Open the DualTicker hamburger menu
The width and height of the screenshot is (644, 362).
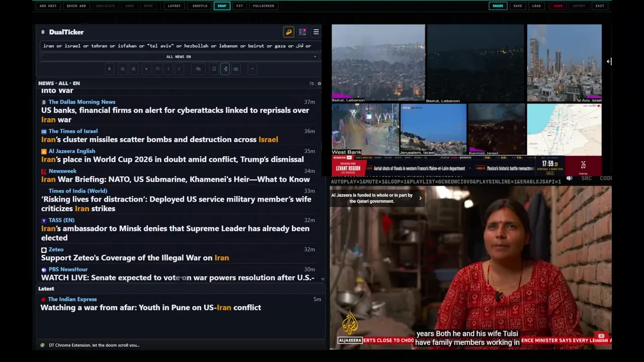(316, 32)
